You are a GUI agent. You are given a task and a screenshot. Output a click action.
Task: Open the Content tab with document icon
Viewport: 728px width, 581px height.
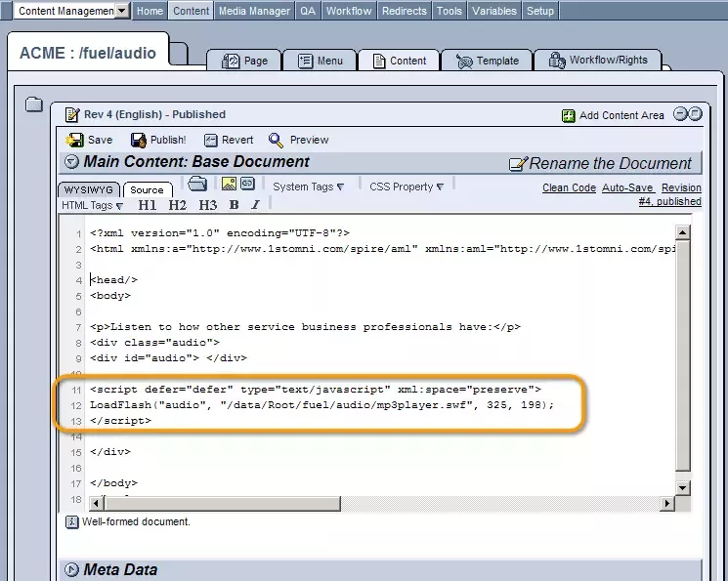400,61
